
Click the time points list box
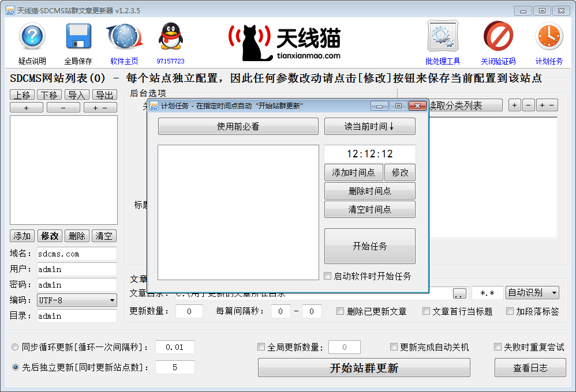238,212
